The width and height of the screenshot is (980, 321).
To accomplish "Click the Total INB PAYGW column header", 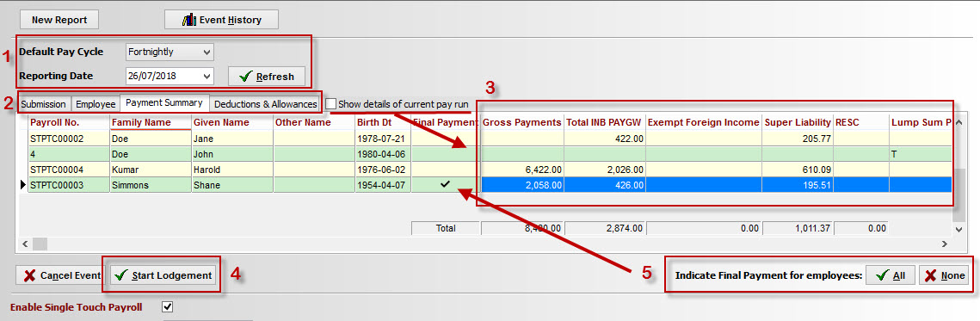I will pyautogui.click(x=604, y=123).
